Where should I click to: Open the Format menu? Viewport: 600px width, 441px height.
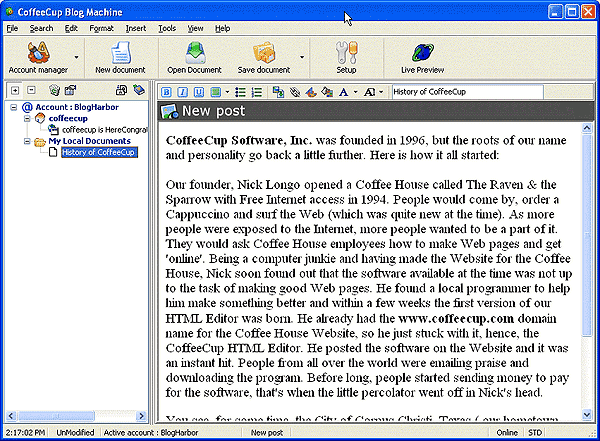coord(101,28)
